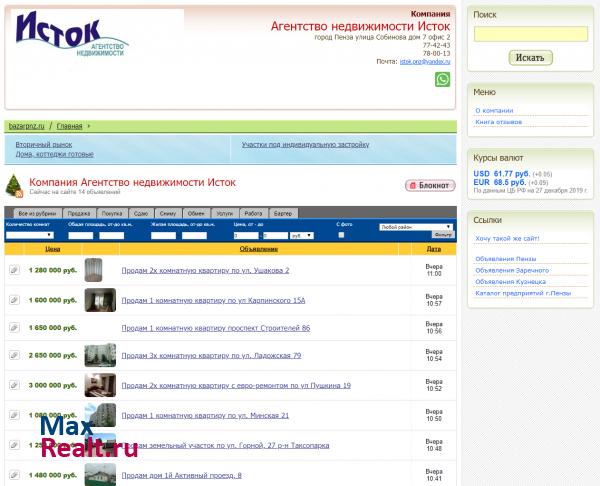The image size is (600, 486).
Task: Sort listings by Дата column header
Action: (434, 249)
